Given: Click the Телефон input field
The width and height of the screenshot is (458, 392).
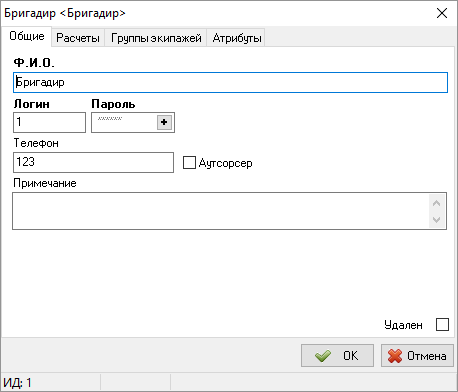Looking at the screenshot, I should [x=93, y=162].
